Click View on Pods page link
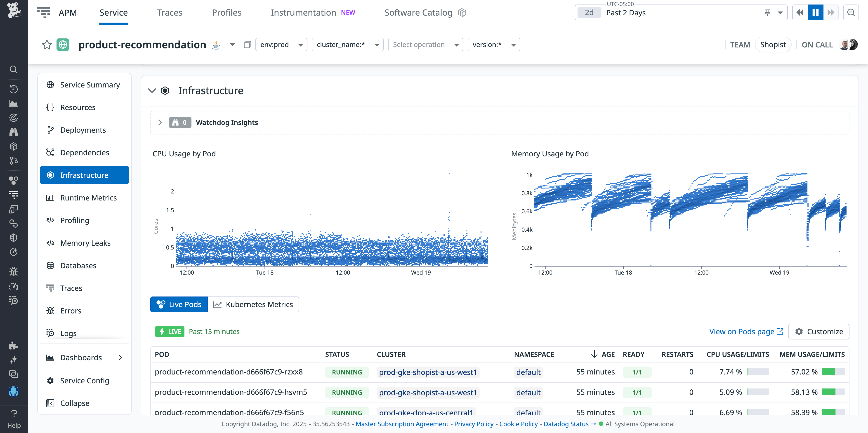The height and width of the screenshot is (433, 868). [x=743, y=332]
